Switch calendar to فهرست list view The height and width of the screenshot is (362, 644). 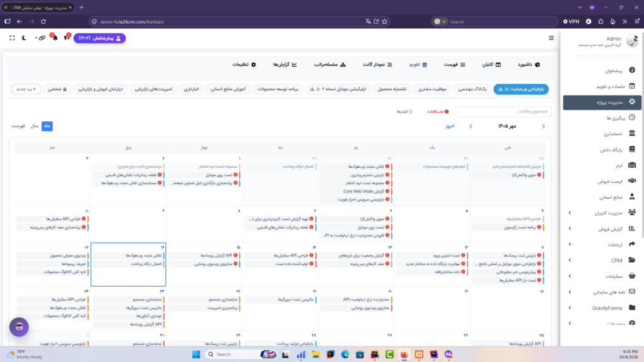tap(18, 126)
